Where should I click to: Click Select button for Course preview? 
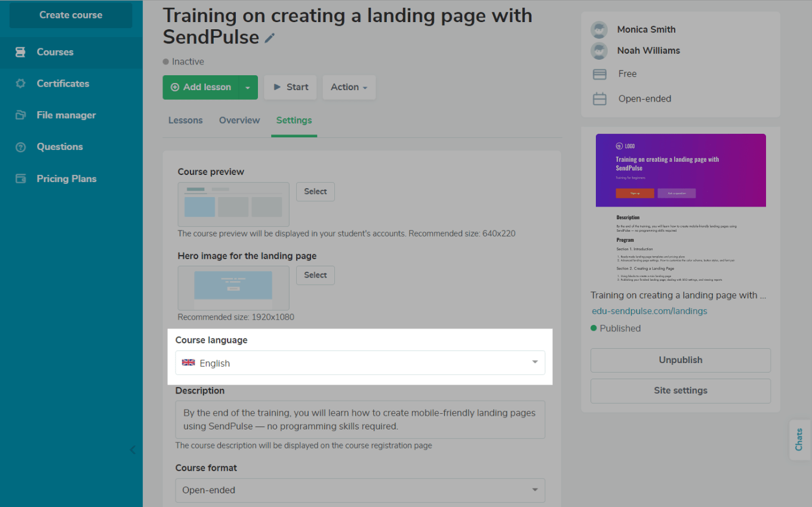pos(315,192)
